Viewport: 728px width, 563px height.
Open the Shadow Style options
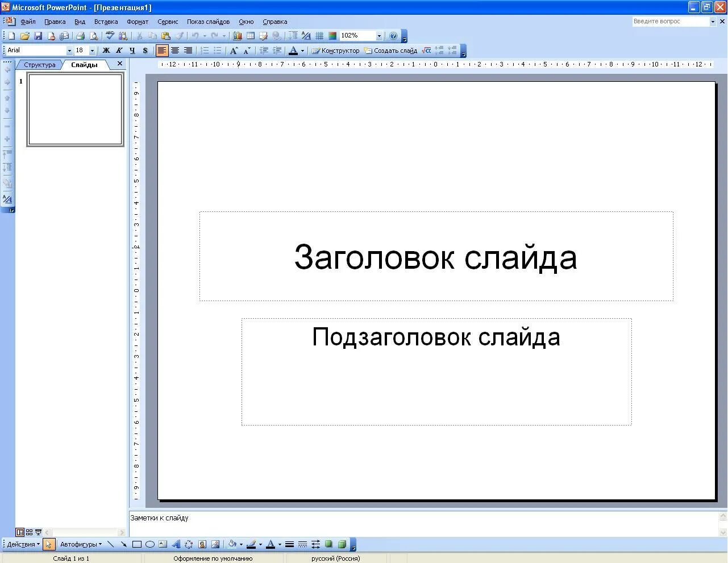(328, 544)
